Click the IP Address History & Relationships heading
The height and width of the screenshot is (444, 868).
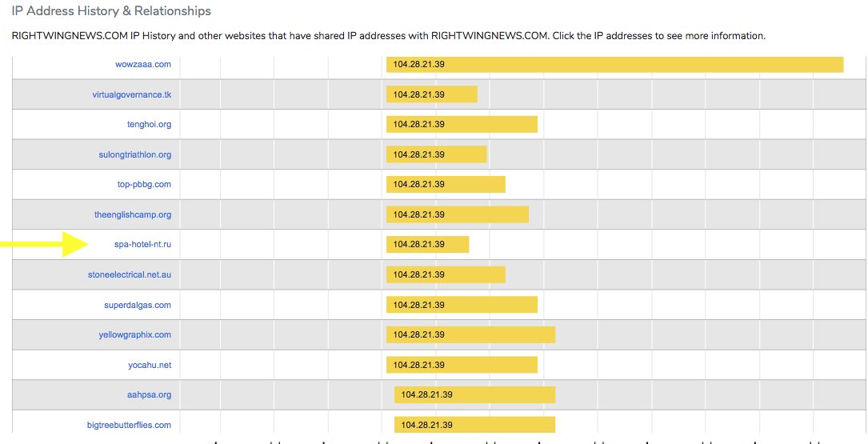click(x=111, y=11)
